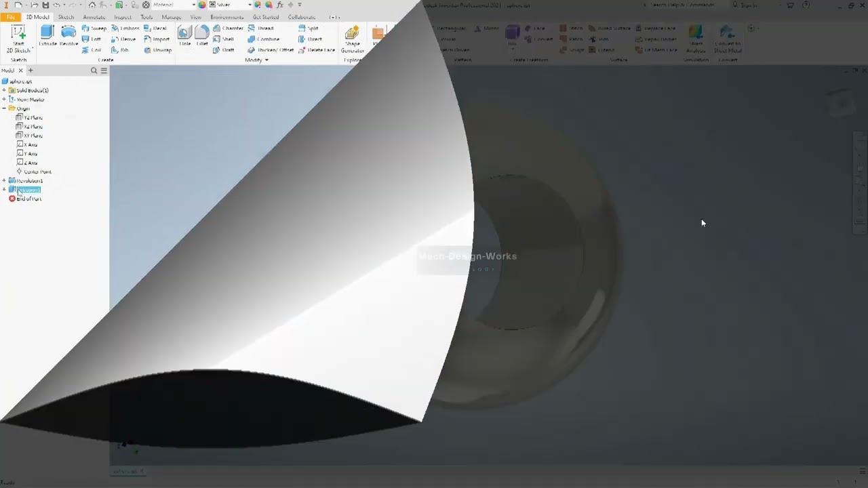Switch to the Manage tab

click(172, 17)
